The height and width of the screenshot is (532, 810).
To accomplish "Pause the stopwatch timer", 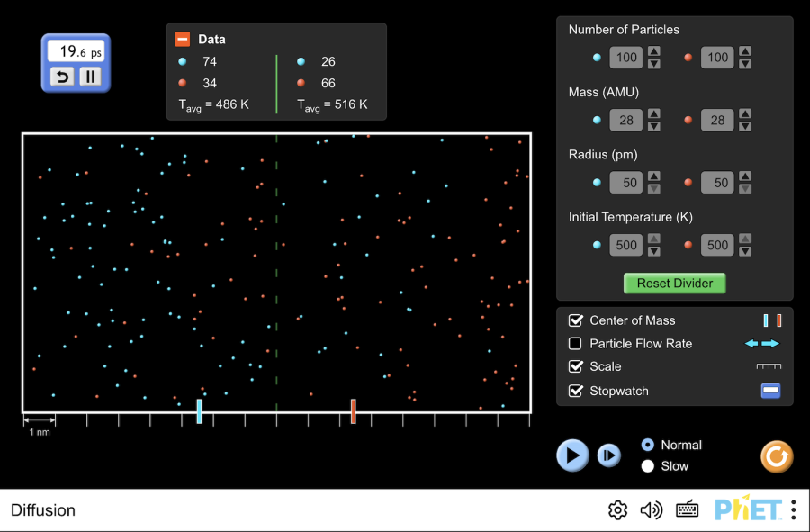I will click(x=89, y=77).
